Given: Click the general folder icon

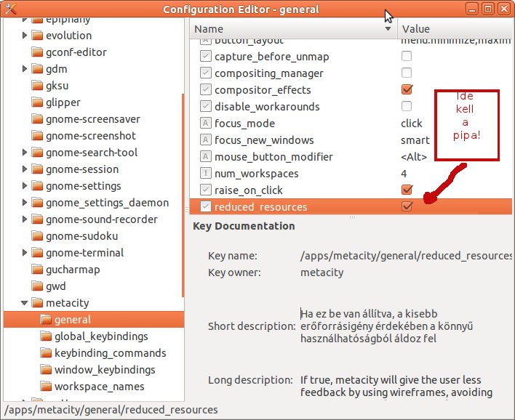Looking at the screenshot, I should (46, 319).
